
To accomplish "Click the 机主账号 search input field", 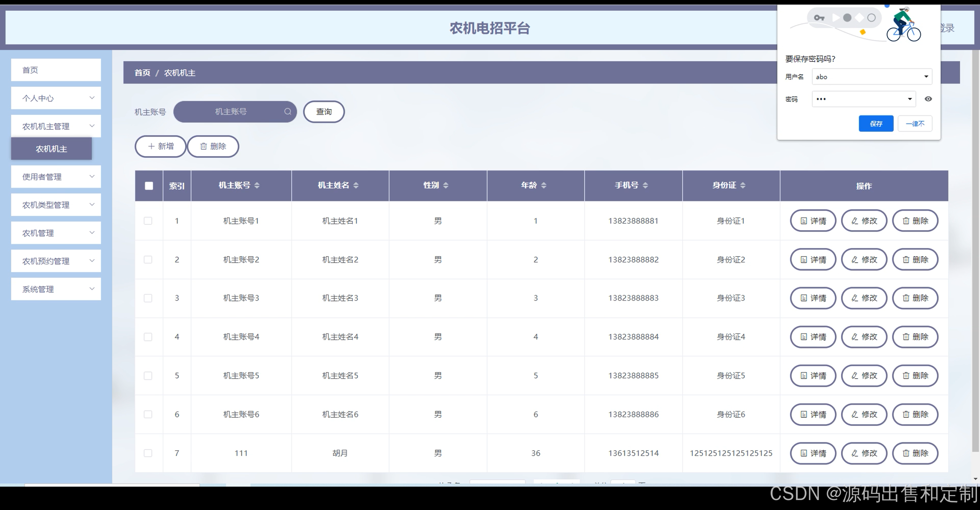I will (230, 112).
